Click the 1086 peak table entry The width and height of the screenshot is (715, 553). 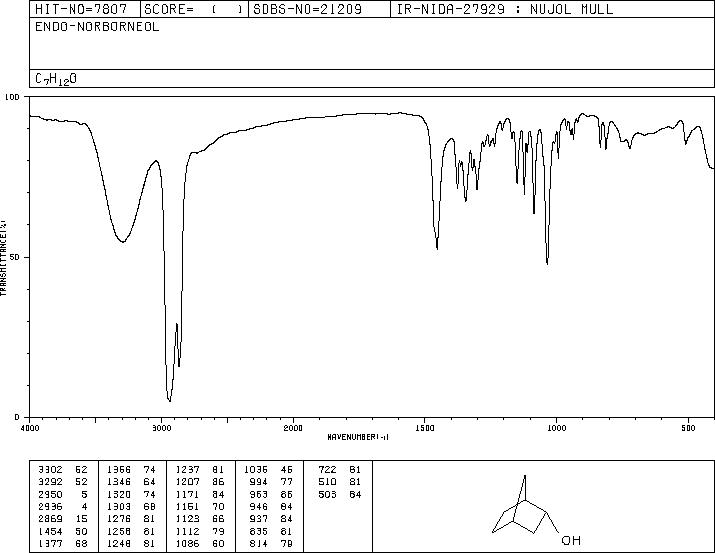[x=200, y=544]
